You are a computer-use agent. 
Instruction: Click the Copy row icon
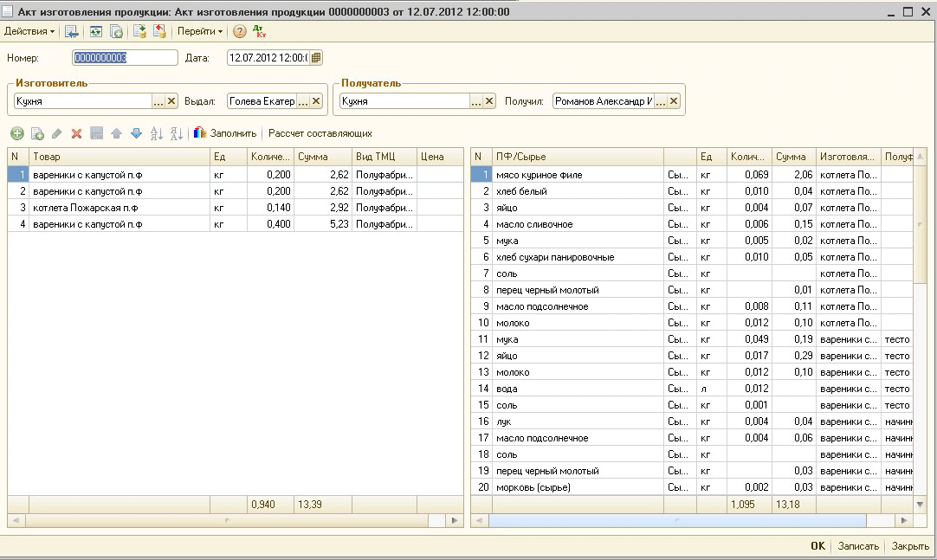(x=37, y=133)
